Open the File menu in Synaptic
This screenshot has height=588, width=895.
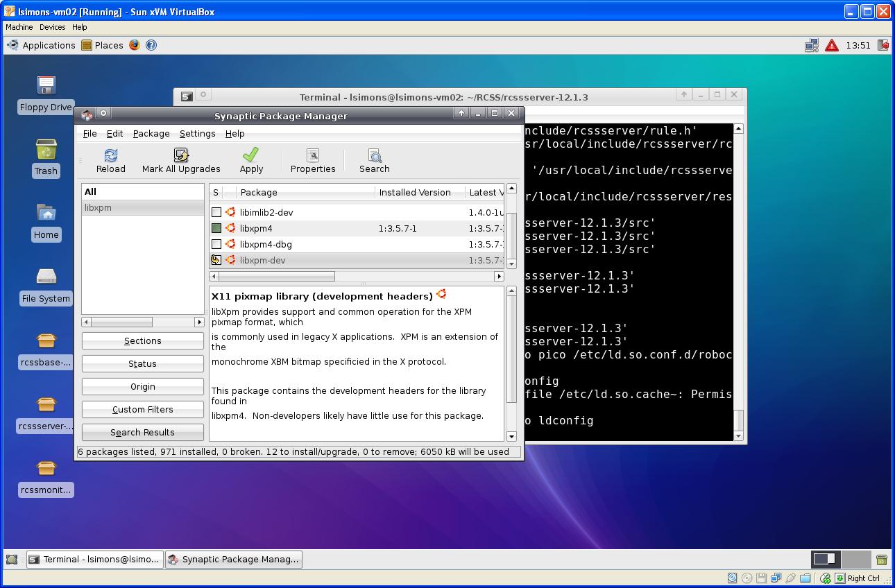pyautogui.click(x=89, y=133)
